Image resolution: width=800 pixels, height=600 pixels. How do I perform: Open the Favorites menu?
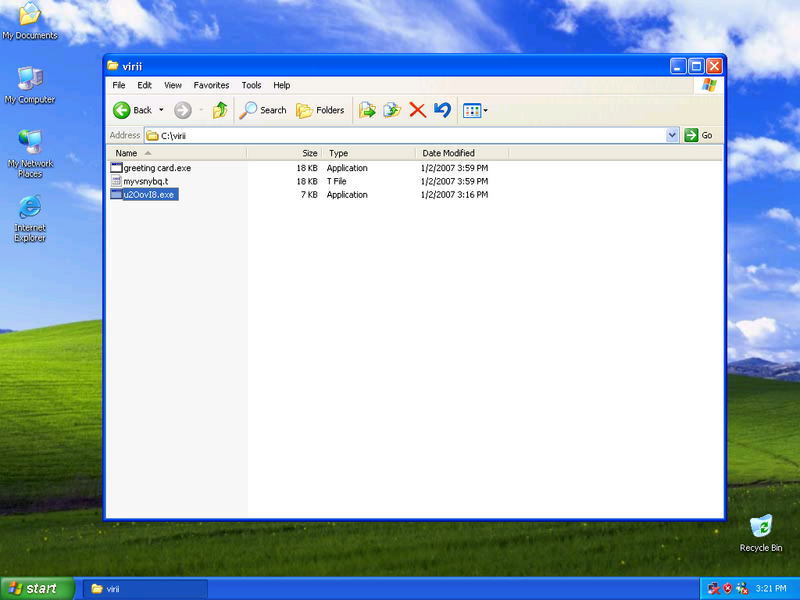(211, 85)
